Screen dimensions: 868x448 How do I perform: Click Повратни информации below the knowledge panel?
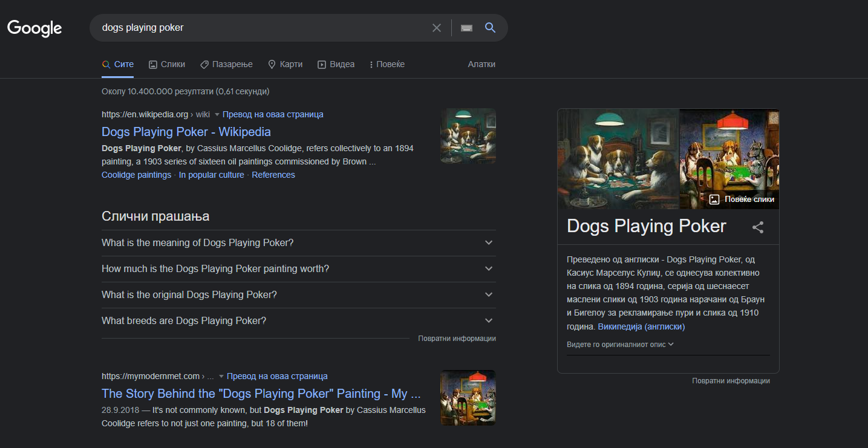tap(731, 381)
